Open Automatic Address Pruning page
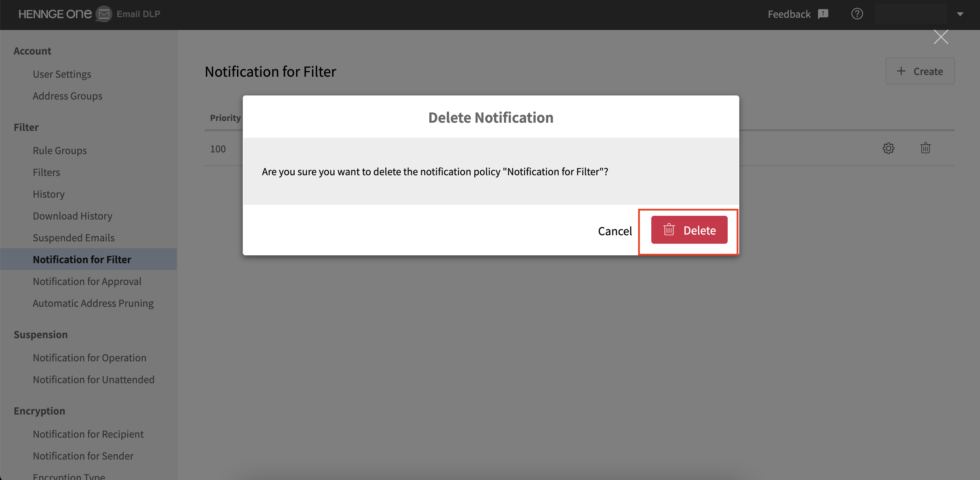This screenshot has width=980, height=480. pos(93,303)
